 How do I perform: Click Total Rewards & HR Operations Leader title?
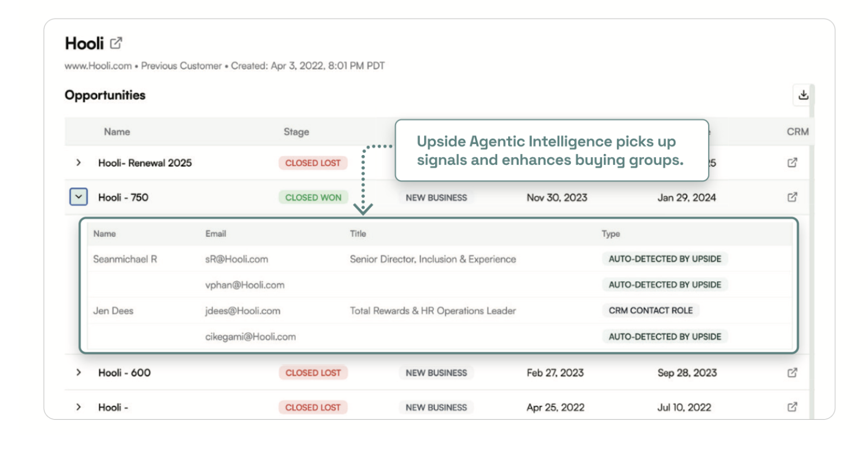[433, 311]
